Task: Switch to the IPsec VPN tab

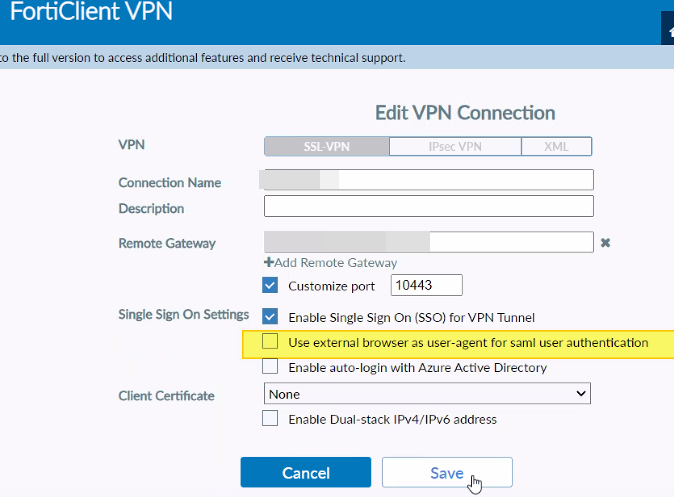Action: tap(455, 147)
